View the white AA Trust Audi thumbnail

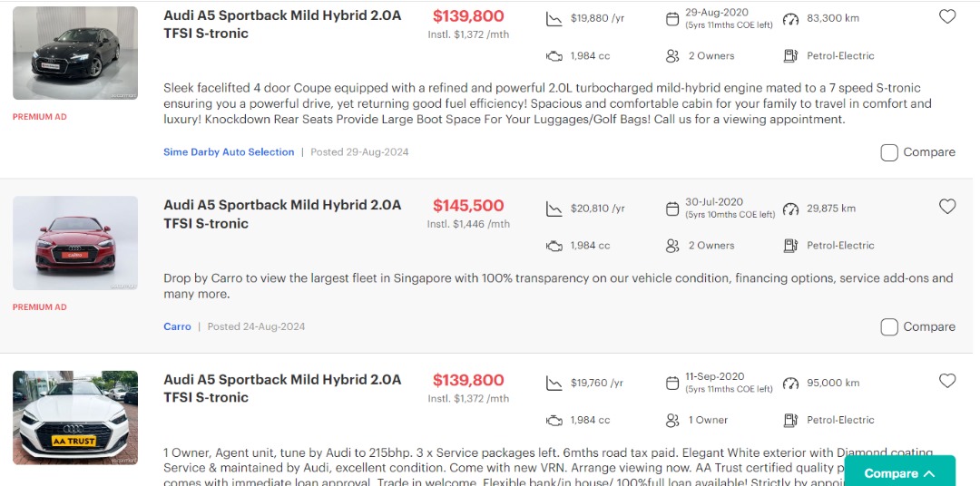(75, 417)
